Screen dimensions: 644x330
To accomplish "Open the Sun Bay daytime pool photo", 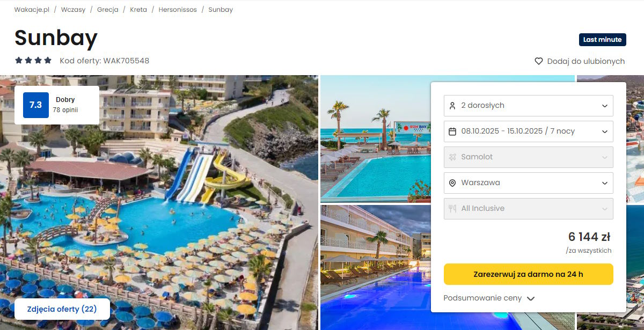I will (x=375, y=138).
